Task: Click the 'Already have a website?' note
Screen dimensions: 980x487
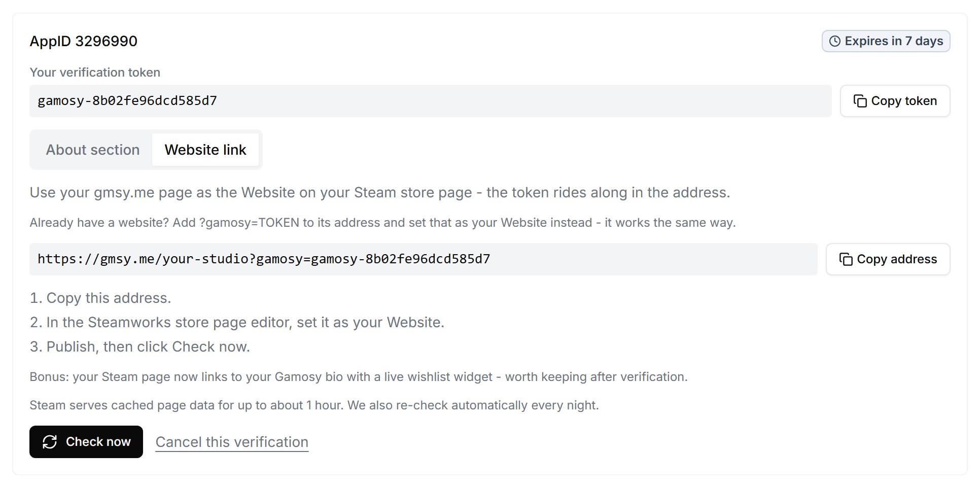Action: (382, 223)
